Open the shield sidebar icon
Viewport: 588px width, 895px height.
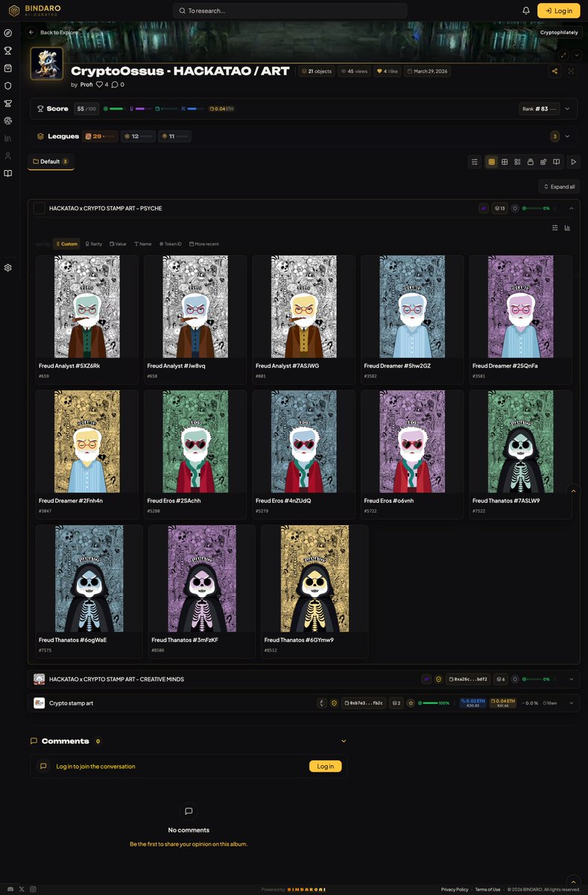(8, 86)
